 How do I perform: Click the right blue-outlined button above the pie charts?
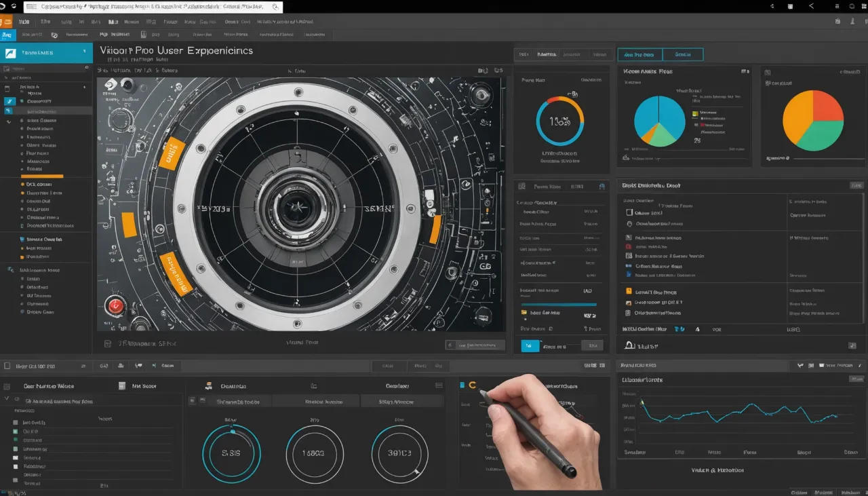point(682,54)
